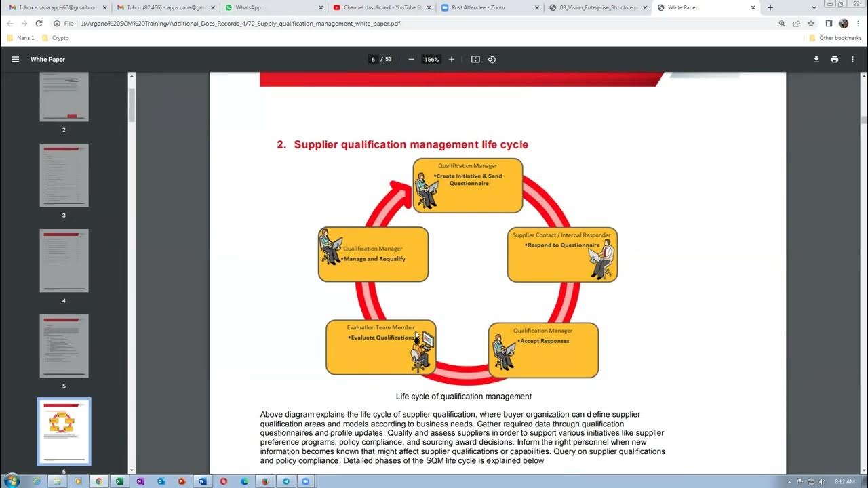Rotate the PDF counterclockwise
The height and width of the screenshot is (488, 868).
(x=492, y=59)
